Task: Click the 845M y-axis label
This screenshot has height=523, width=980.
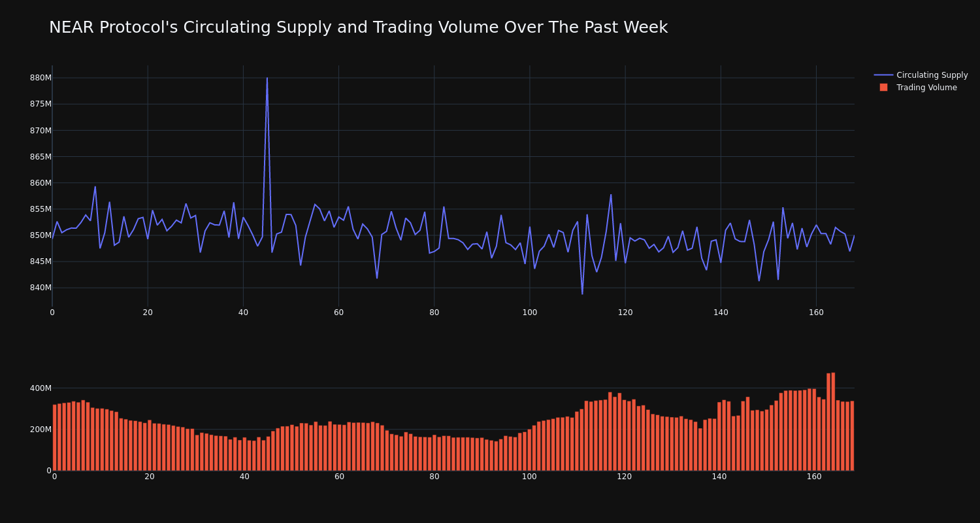Action: coord(41,261)
